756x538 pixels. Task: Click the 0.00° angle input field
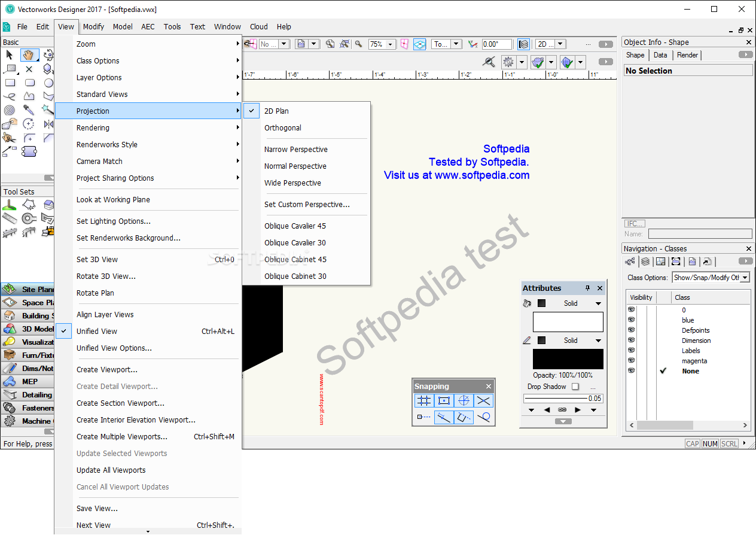click(496, 44)
